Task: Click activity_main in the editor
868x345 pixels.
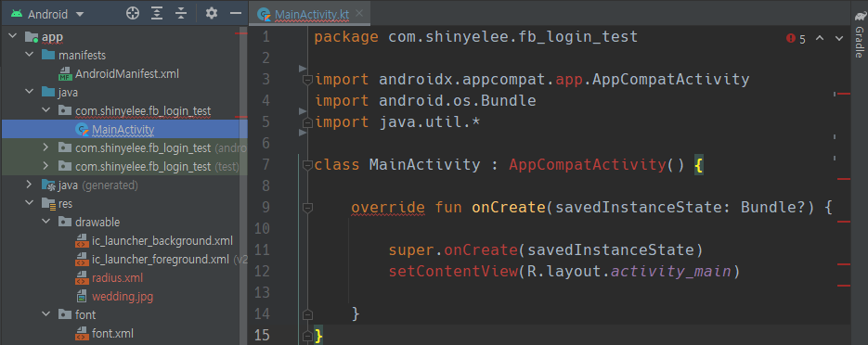Action: pos(671,272)
